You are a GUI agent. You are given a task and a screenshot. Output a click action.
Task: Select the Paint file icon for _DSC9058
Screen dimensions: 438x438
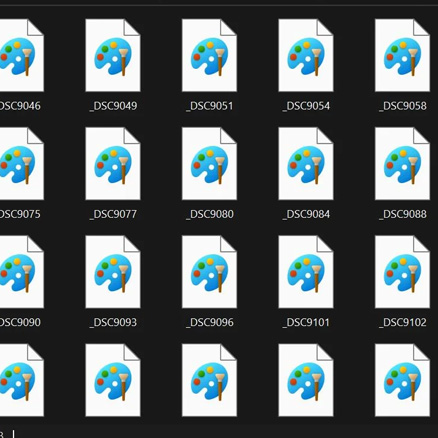tap(402, 55)
